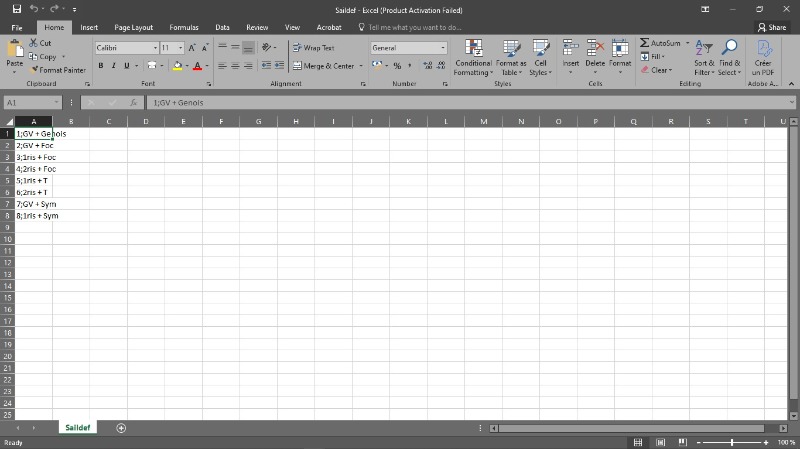800x449 pixels.
Task: Increase font size with larger A
Action: pos(192,48)
